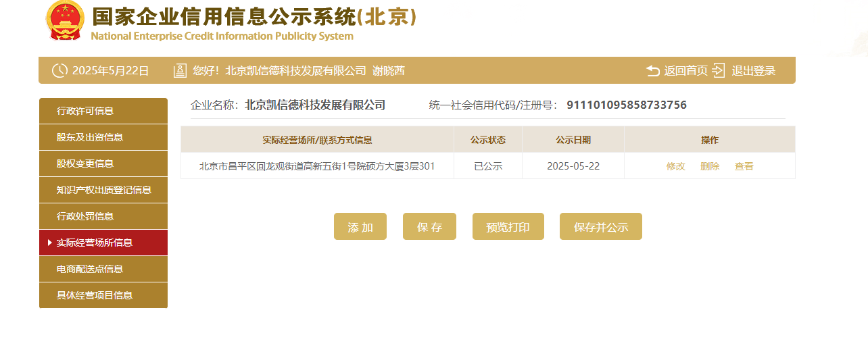Open 电商配送点信息 section
The width and height of the screenshot is (868, 350).
point(103,269)
